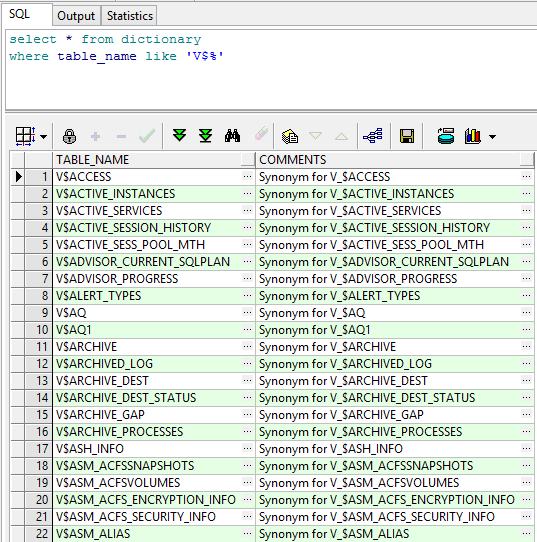The height and width of the screenshot is (542, 537).
Task: Click inside the SQL editor text area
Action: (271, 70)
